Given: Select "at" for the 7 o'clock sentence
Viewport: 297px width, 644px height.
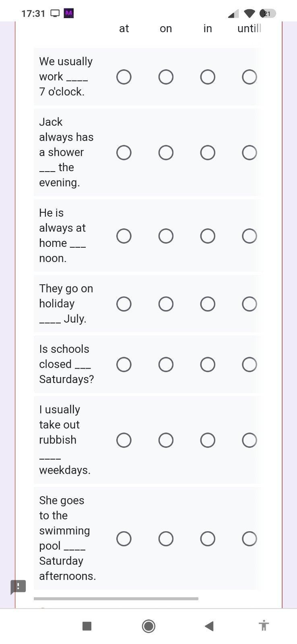Looking at the screenshot, I should point(124,77).
